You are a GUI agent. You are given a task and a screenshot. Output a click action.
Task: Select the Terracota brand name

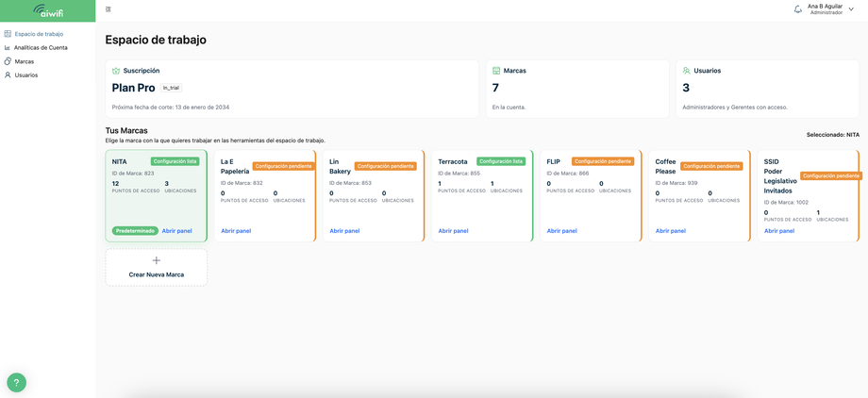[452, 161]
